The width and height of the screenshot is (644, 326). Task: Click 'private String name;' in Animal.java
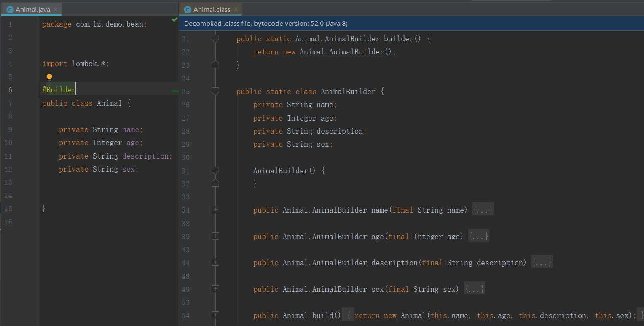[x=101, y=129]
